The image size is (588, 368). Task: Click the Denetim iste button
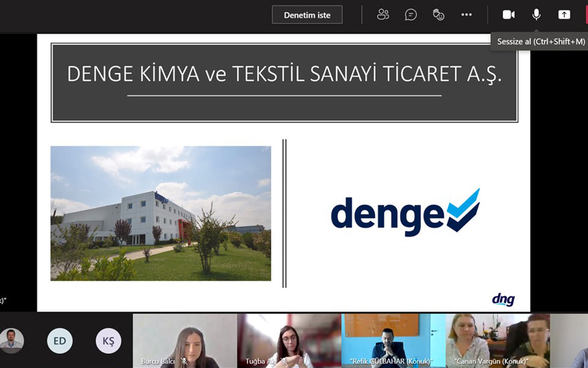click(307, 15)
